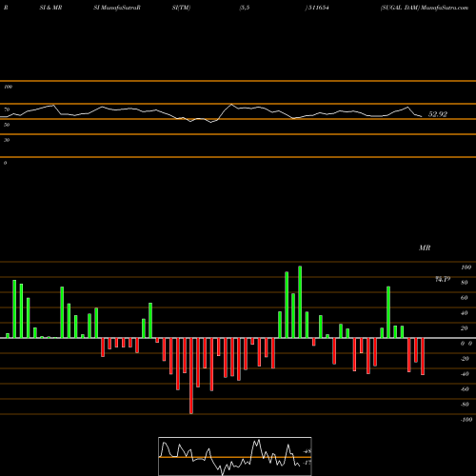Click the MR axis label -40

click(465, 374)
